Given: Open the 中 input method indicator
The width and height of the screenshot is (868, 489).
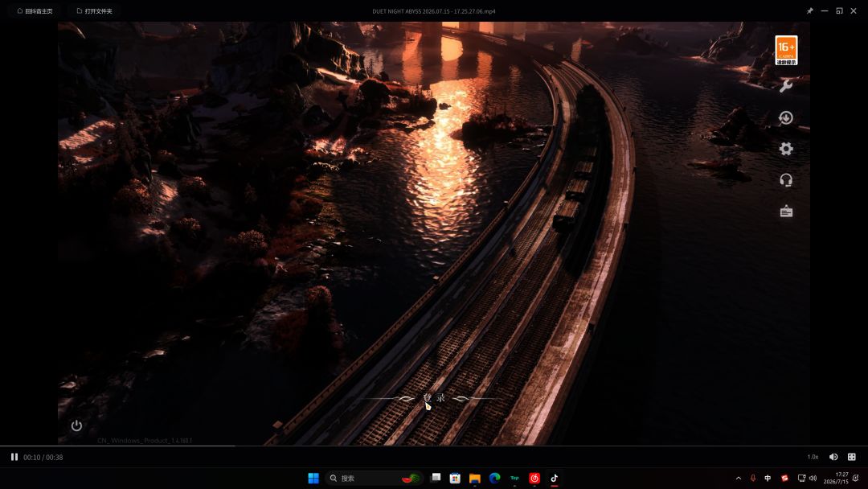Looking at the screenshot, I should click(768, 478).
